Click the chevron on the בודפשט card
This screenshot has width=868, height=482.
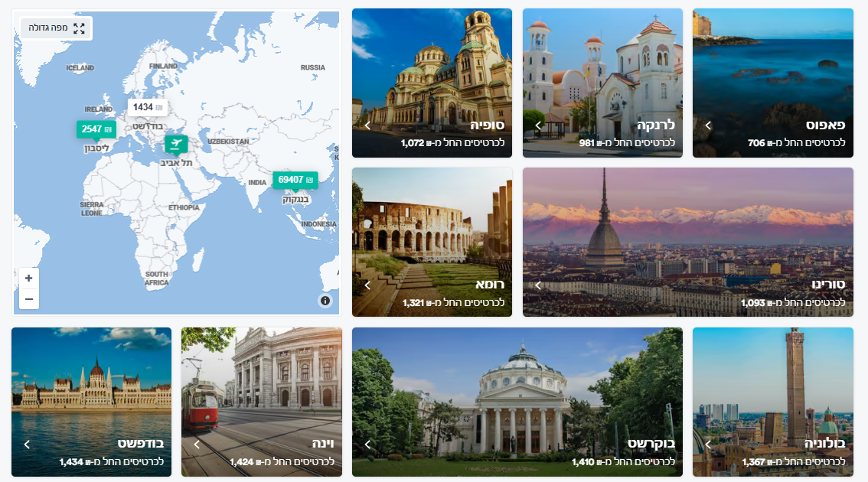click(27, 445)
